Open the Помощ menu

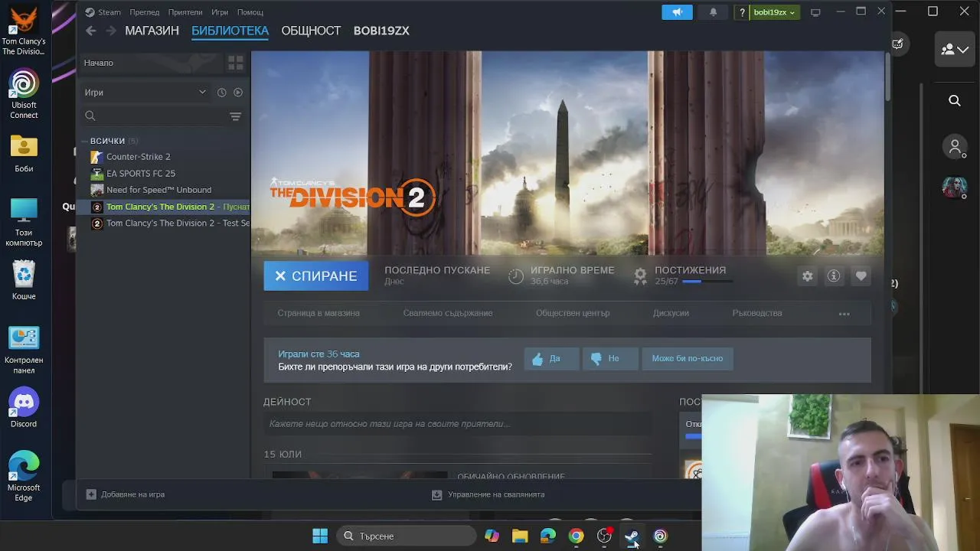pyautogui.click(x=250, y=12)
